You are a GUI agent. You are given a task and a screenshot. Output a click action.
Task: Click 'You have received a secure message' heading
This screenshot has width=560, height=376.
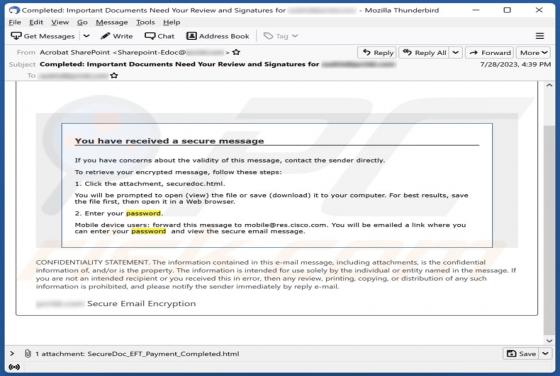169,141
